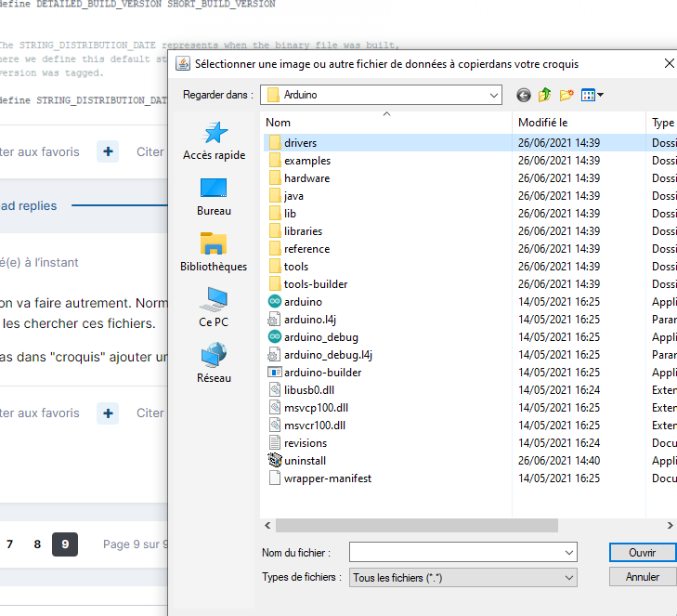
Task: Click the Annuler button
Action: [x=642, y=577]
